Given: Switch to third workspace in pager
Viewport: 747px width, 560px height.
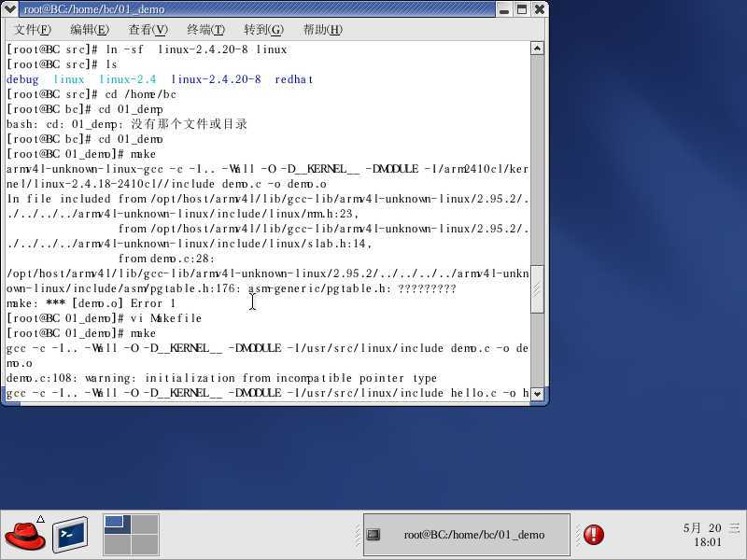Looking at the screenshot, I should [118, 545].
